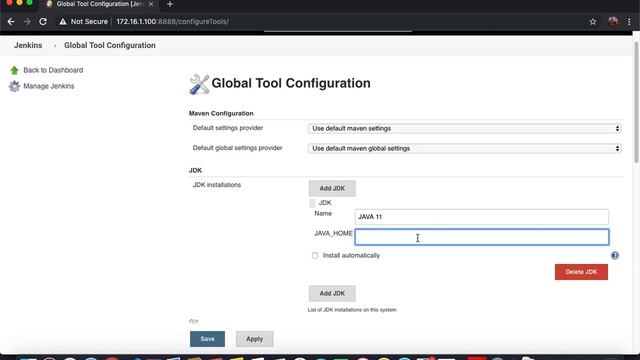Select the Global Tool Configuration browser tab
The width and height of the screenshot is (640, 360).
tap(99, 4)
